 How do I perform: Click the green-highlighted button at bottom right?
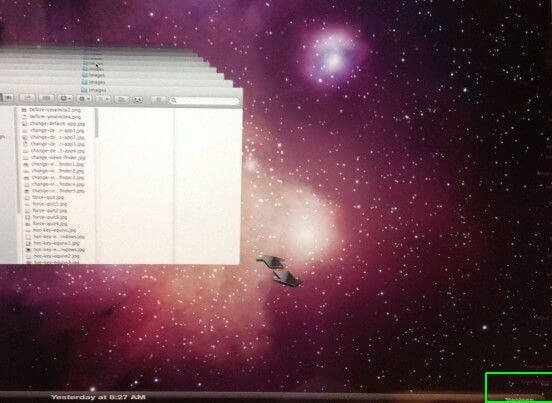point(519,387)
